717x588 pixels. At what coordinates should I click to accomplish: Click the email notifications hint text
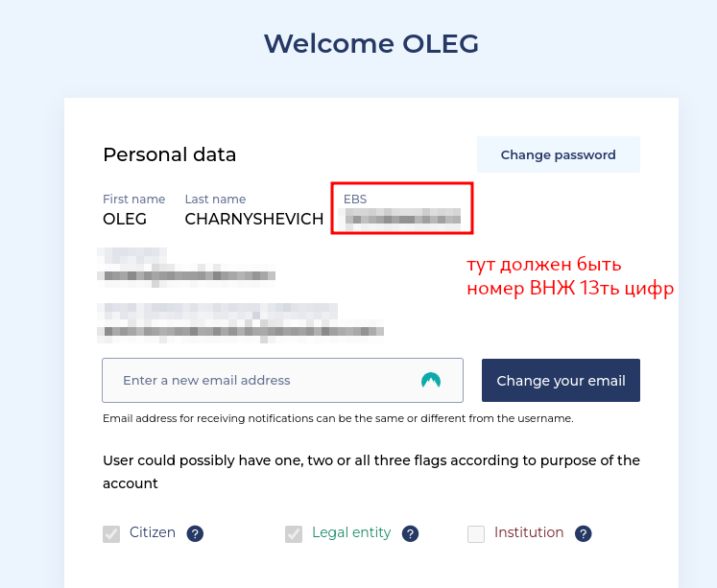[338, 418]
